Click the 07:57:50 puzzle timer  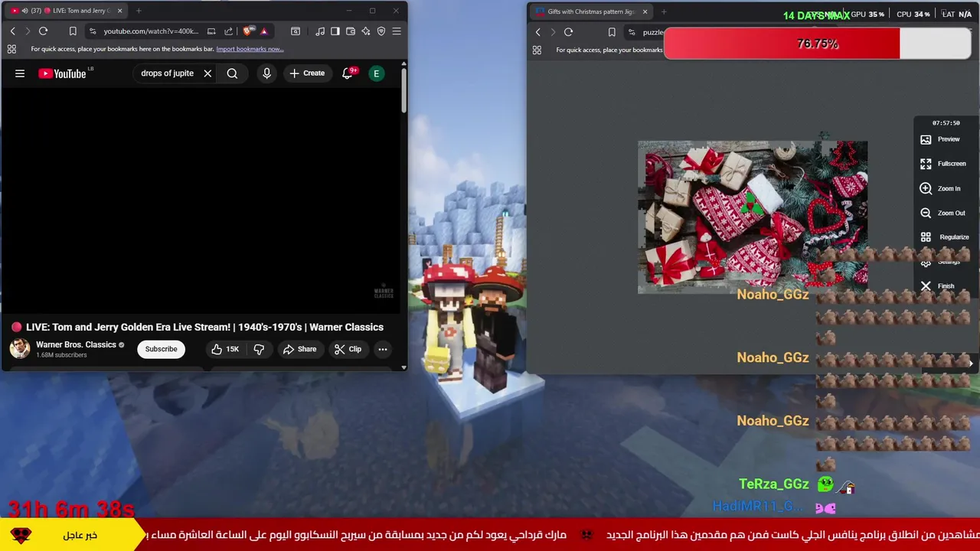(946, 122)
